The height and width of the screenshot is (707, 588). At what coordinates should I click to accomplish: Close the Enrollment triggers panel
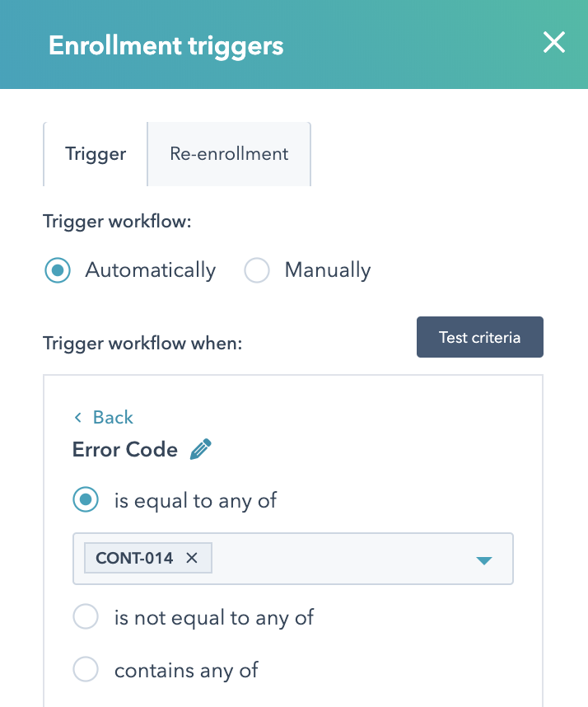click(x=553, y=42)
